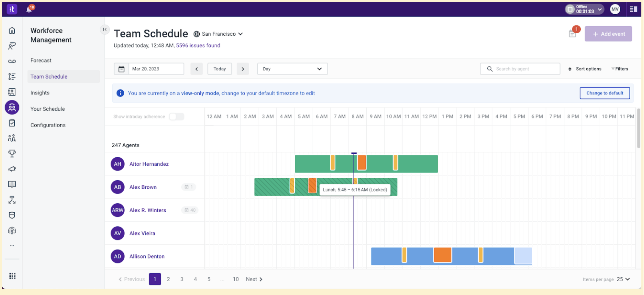Click the Change to default button
Viewport: 644px width, 295px height.
point(605,93)
